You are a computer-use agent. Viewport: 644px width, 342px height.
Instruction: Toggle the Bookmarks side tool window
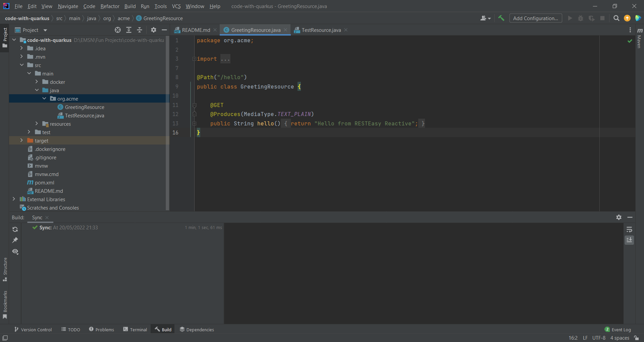click(x=5, y=304)
